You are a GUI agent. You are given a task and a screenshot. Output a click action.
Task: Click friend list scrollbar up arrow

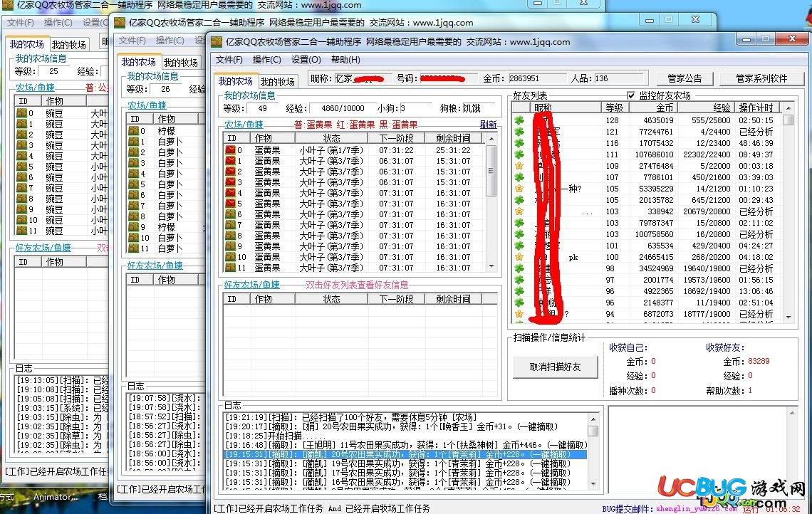[788, 107]
